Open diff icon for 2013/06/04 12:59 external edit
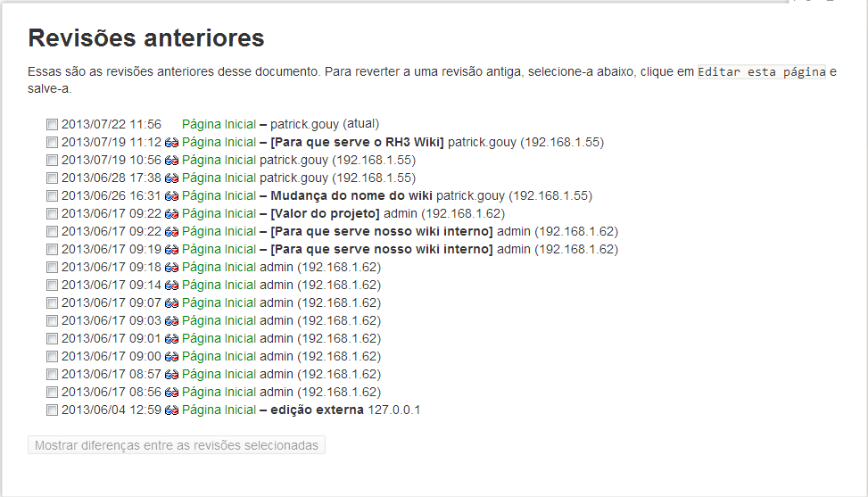Viewport: 868px width, 497px height. (x=172, y=410)
